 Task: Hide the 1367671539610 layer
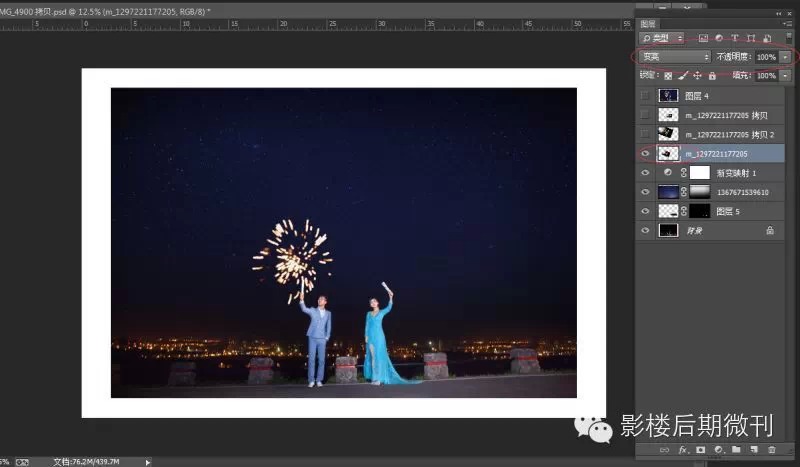click(645, 192)
